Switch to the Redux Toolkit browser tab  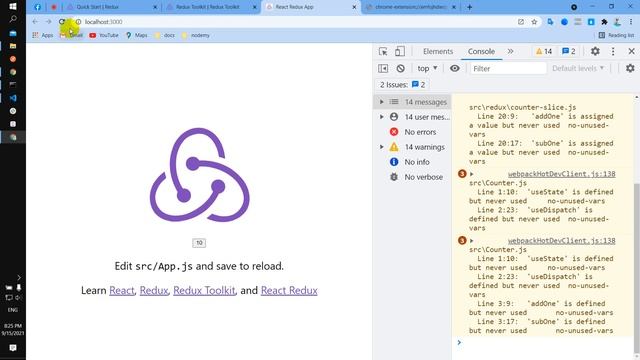(211, 7)
